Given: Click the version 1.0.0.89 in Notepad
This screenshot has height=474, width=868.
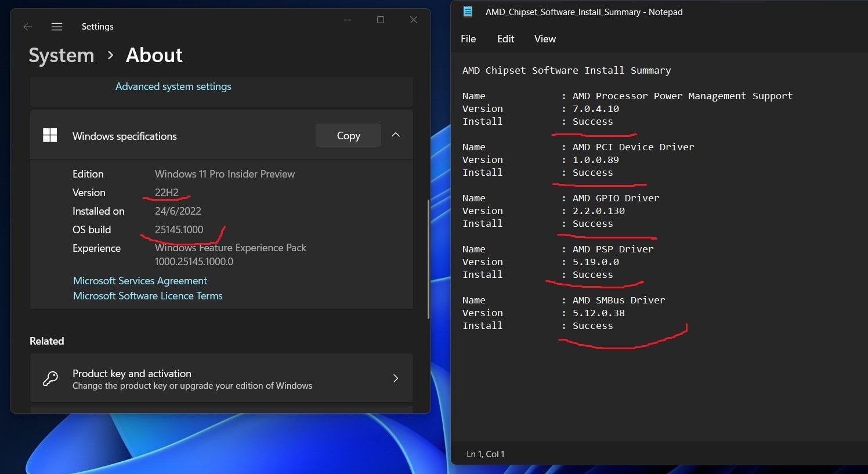Looking at the screenshot, I should [596, 160].
